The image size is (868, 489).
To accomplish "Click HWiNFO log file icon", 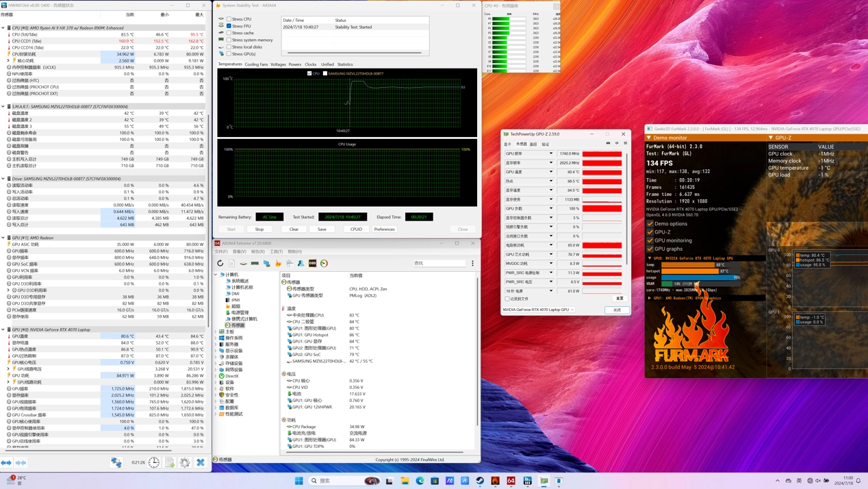I will pos(170,463).
